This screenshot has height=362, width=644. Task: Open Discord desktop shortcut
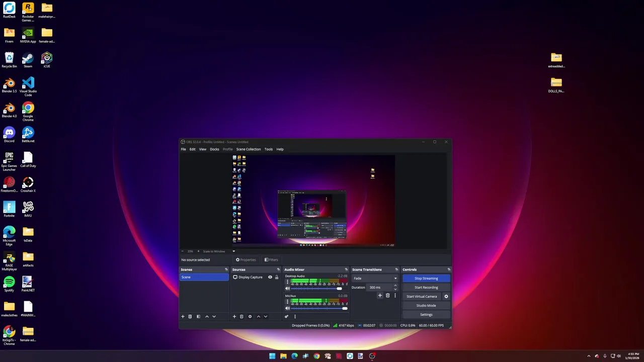pyautogui.click(x=9, y=134)
